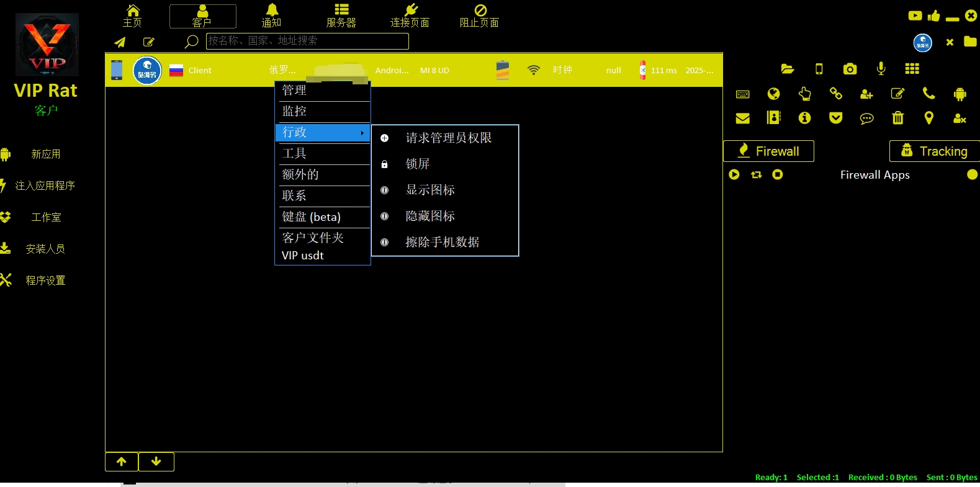Switch to the 客户 tab
The image size is (980, 487).
202,17
